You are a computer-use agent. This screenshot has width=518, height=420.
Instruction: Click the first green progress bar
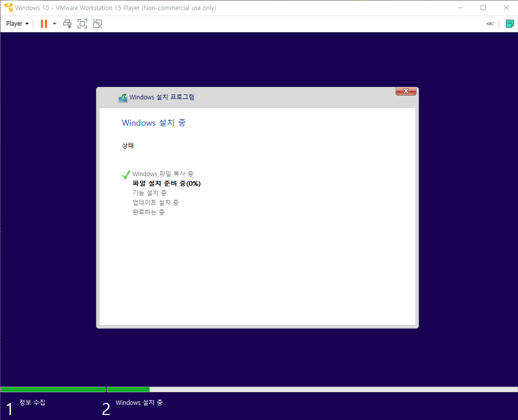pyautogui.click(x=53, y=389)
